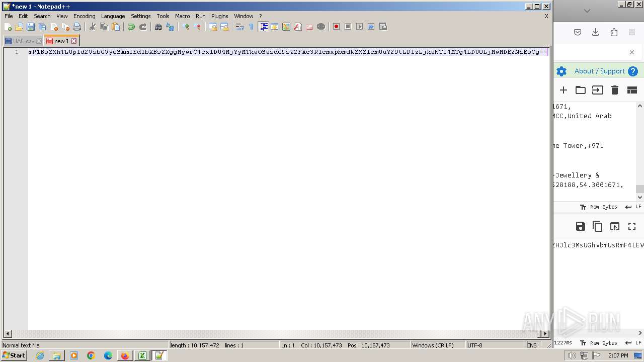The image size is (644, 362).
Task: Open the Language menu
Action: point(113,16)
